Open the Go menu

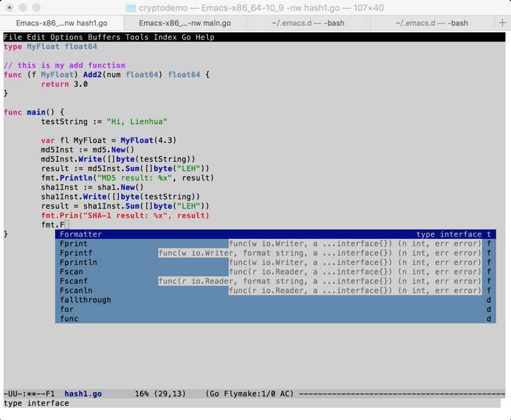[x=186, y=37]
